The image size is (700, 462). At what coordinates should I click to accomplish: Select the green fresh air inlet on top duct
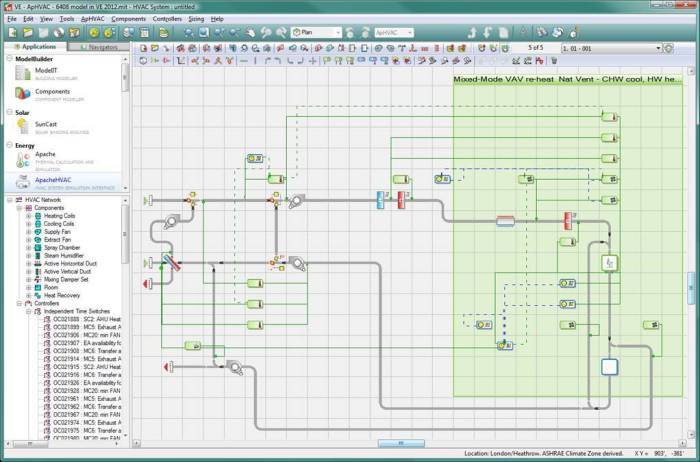[148, 200]
